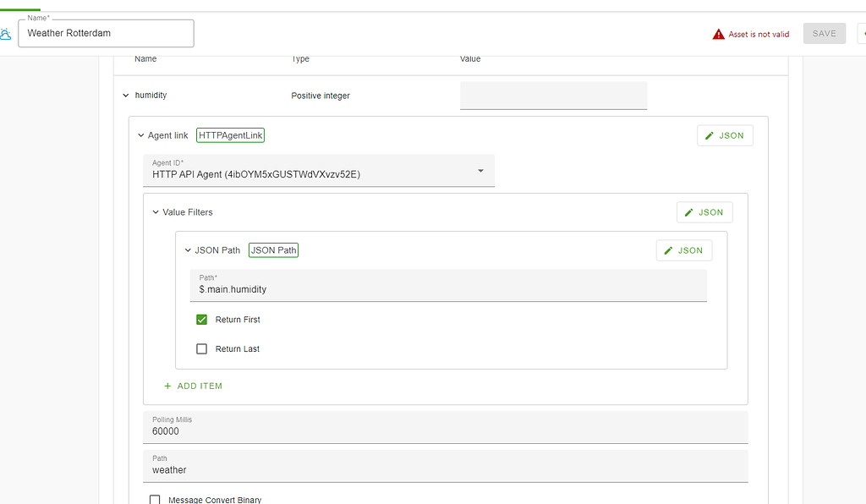Toggle the Message Convert Binary checkbox
The image size is (866, 504).
155,500
